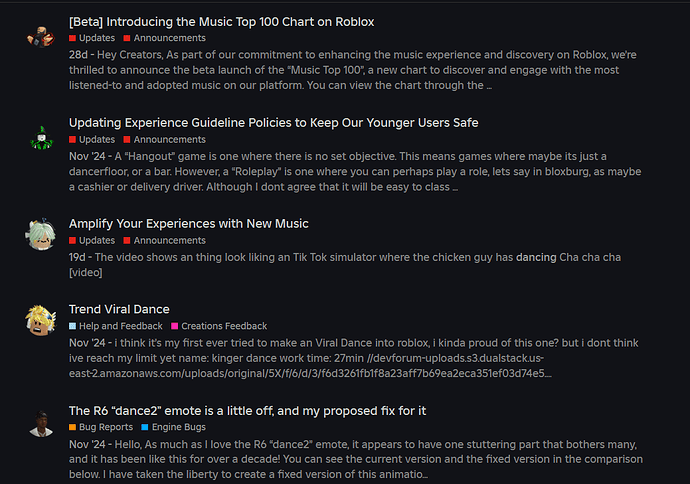Click the Music Top 100 post author avatar
690x484 pixels.
point(40,35)
